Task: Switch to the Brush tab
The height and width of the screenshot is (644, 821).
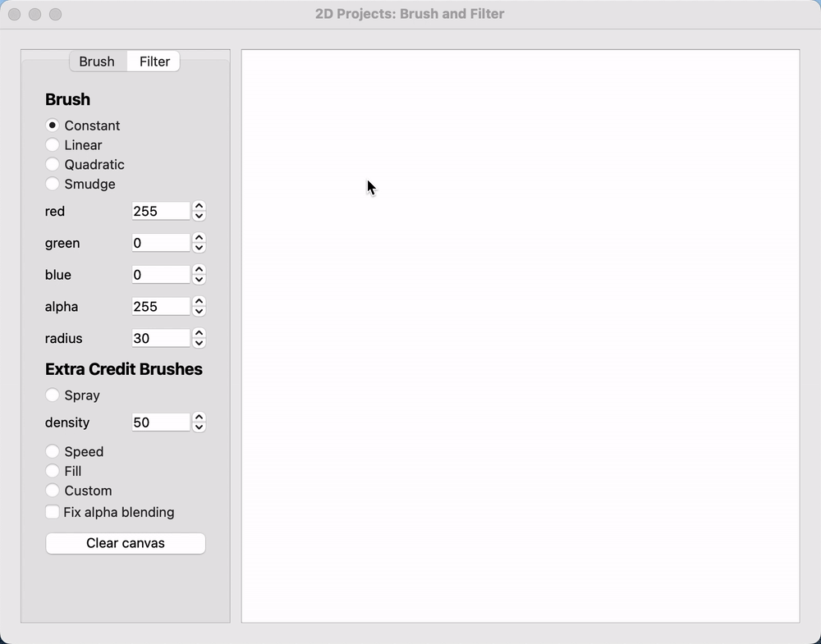Action: (x=98, y=62)
